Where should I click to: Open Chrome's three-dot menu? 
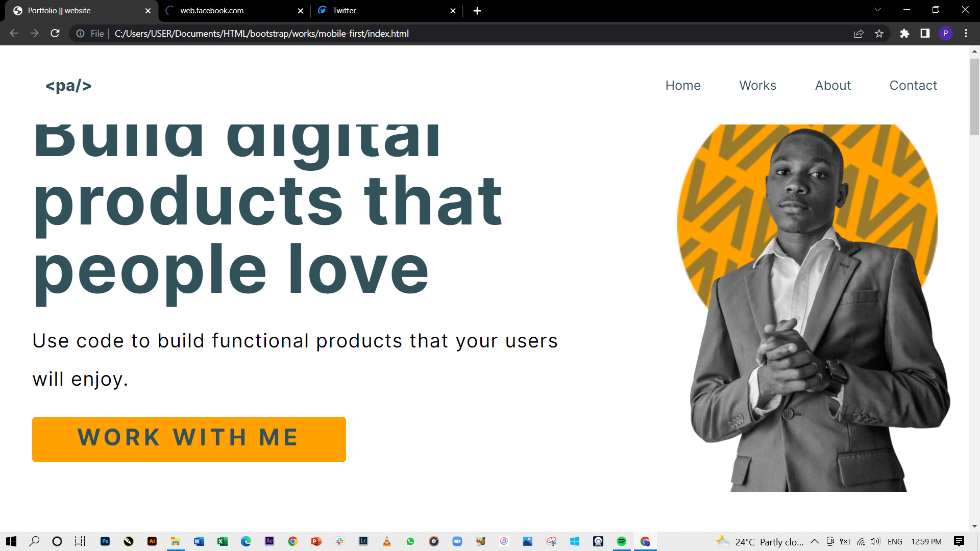[x=966, y=33]
